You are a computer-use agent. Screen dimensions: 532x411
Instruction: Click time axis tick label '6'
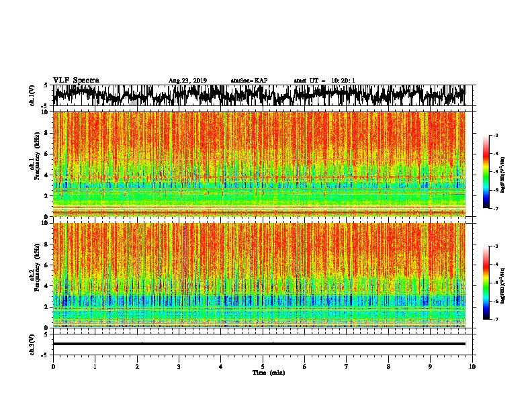click(305, 367)
